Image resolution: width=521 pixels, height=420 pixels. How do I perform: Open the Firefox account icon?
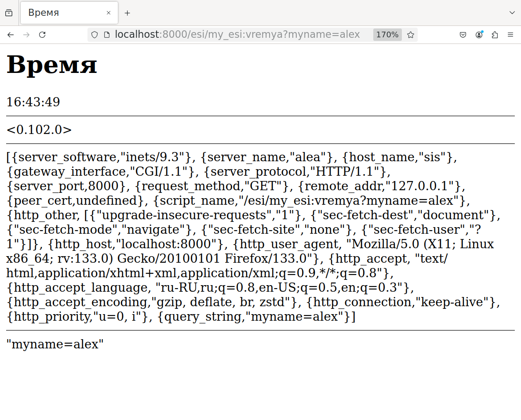(479, 35)
